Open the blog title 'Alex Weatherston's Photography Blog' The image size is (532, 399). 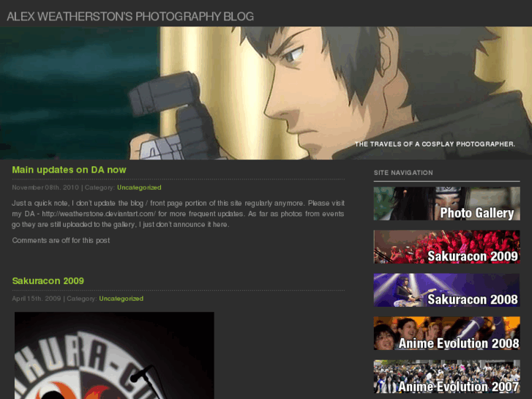[x=130, y=16]
